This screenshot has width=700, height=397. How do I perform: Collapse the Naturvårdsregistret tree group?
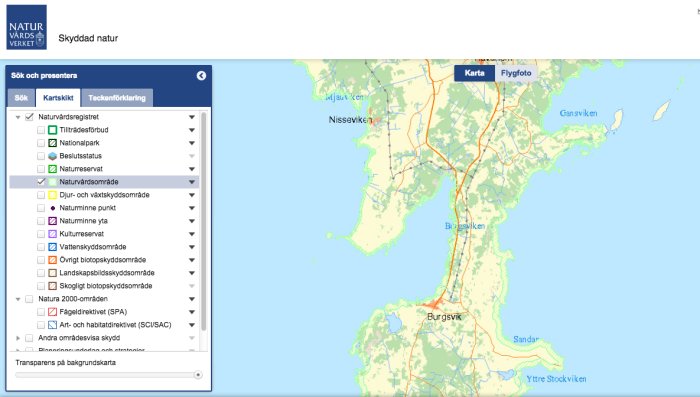point(18,117)
